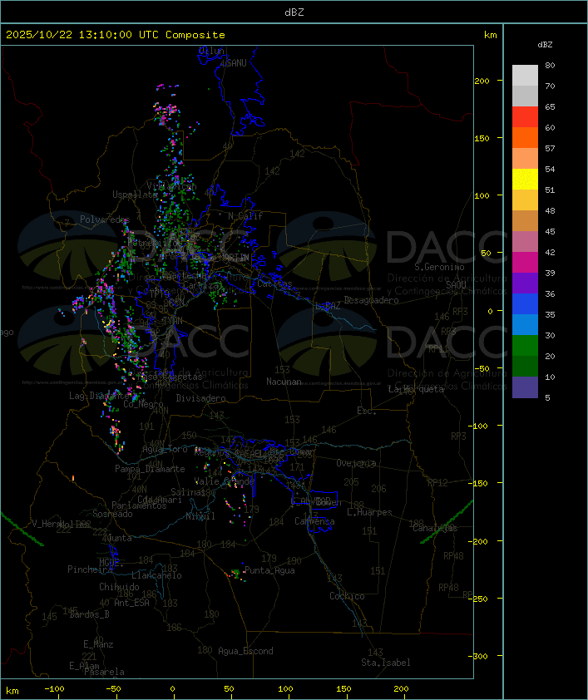The image size is (588, 700).
Task: Select the royal blue 35-36 dBZ swatch
Action: 525,303
